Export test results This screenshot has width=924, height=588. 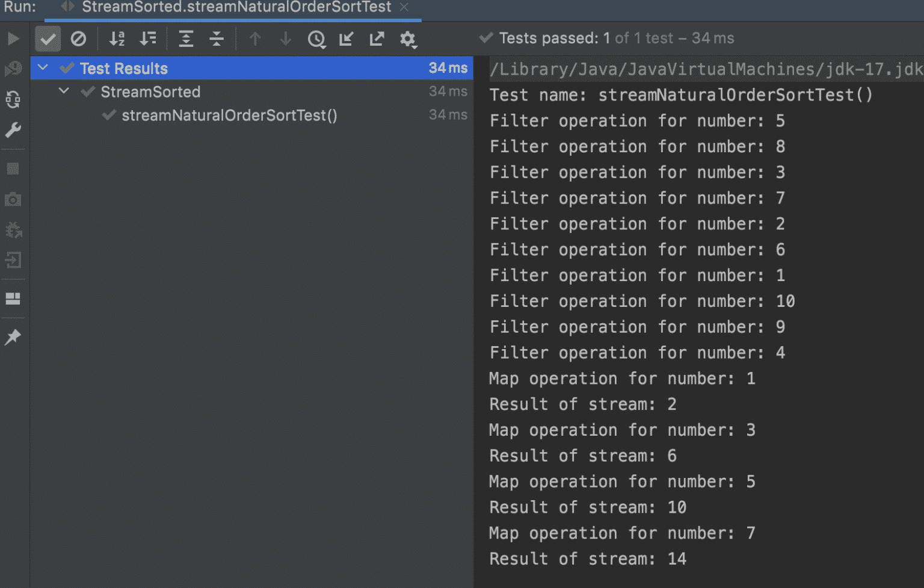click(377, 39)
